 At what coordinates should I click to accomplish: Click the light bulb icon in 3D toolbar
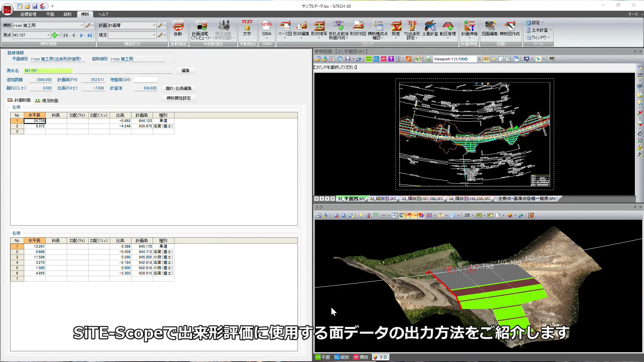click(x=361, y=216)
